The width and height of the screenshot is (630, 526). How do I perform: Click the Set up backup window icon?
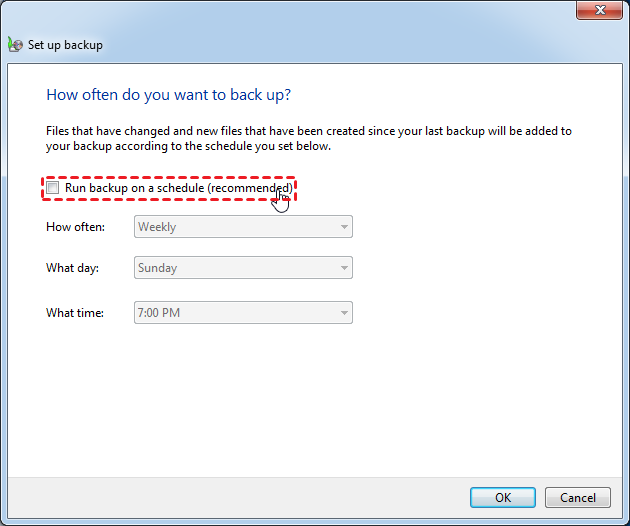pyautogui.click(x=15, y=45)
